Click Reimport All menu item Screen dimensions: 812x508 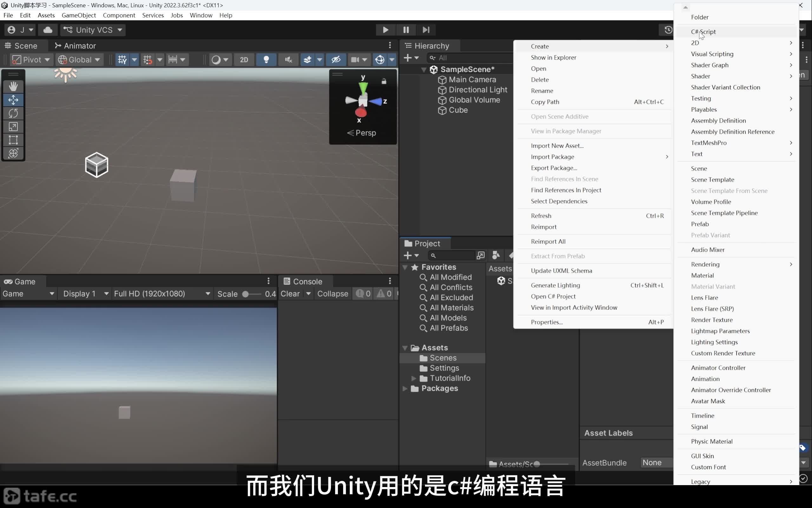point(593,241)
